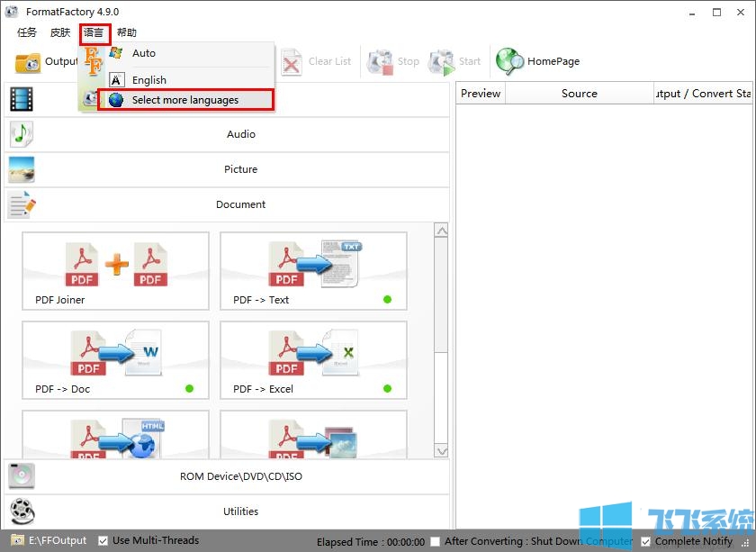The width and height of the screenshot is (756, 552).
Task: Select the PDF -> Doc converter
Action: (x=115, y=360)
